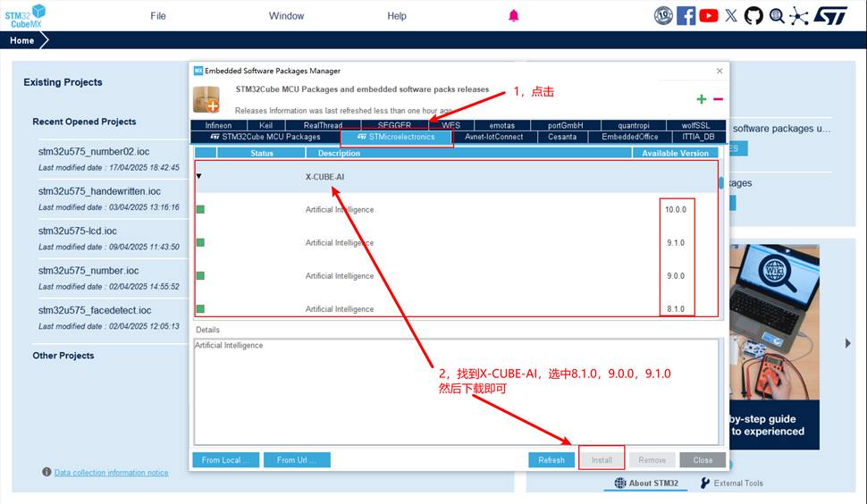Switch to RealThread tab
867x504 pixels.
(323, 125)
